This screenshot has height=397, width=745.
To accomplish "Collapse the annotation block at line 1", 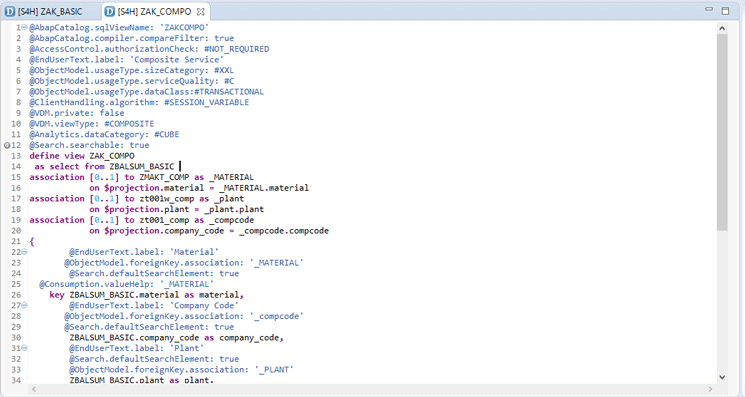I will pos(24,28).
